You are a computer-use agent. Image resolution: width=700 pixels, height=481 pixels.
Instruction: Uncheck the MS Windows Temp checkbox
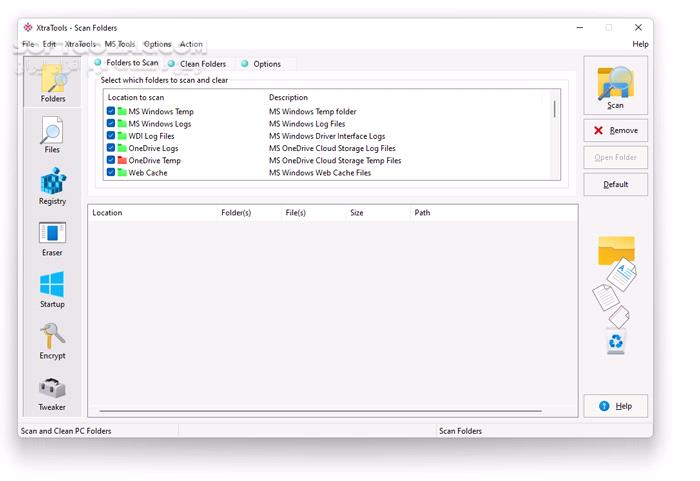coord(111,112)
